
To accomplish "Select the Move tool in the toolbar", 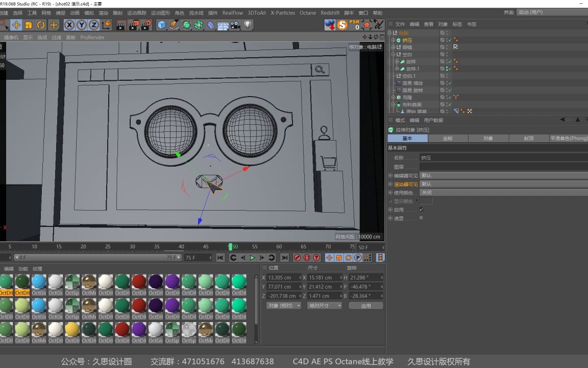I will click(16, 25).
